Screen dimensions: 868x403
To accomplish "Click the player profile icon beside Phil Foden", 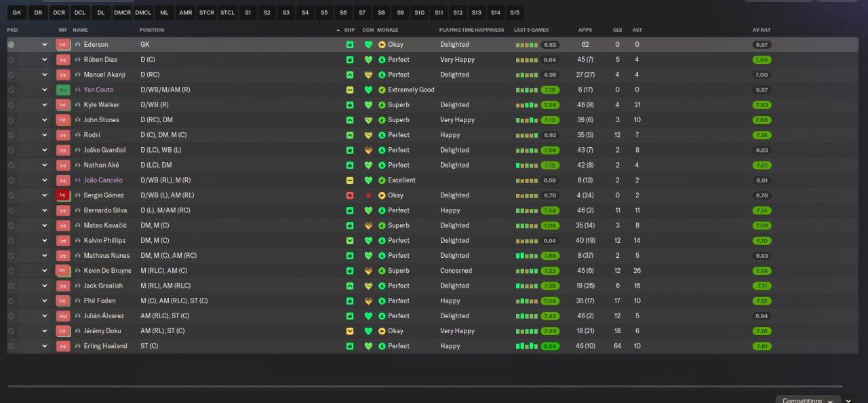I will (x=78, y=301).
